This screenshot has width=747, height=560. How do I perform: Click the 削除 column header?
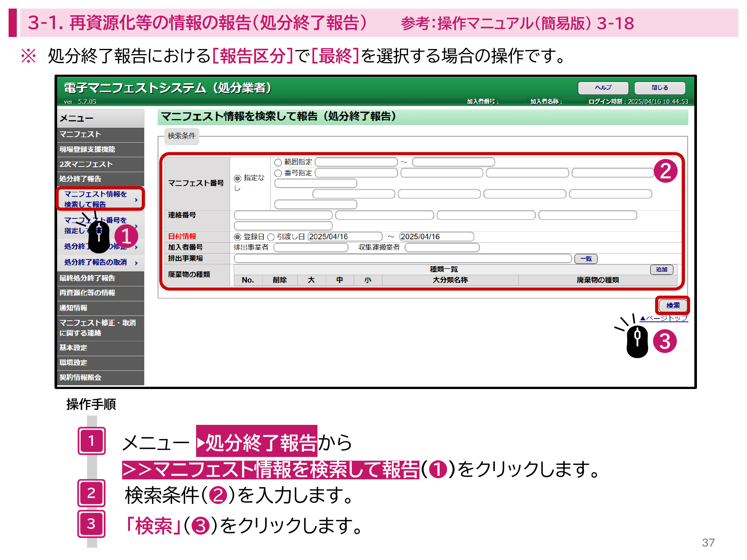click(279, 280)
